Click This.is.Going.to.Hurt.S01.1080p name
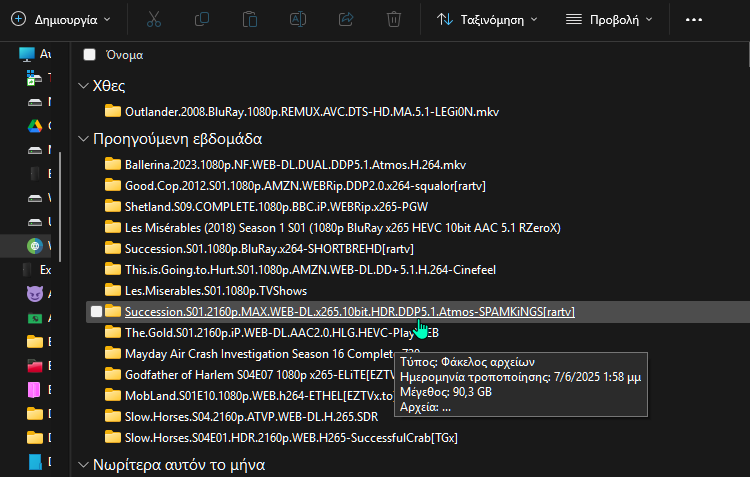Viewport: 750px width, 477px height. pyautogui.click(x=310, y=270)
